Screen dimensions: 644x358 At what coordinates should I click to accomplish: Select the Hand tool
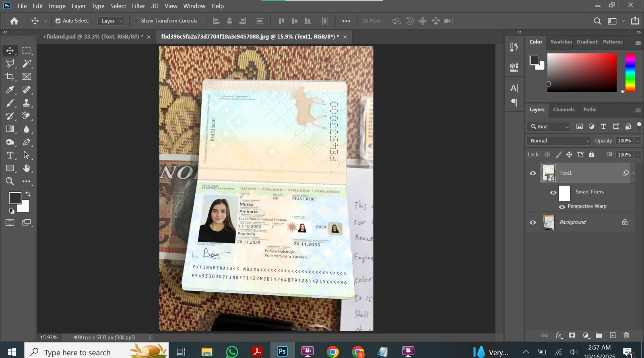point(27,168)
